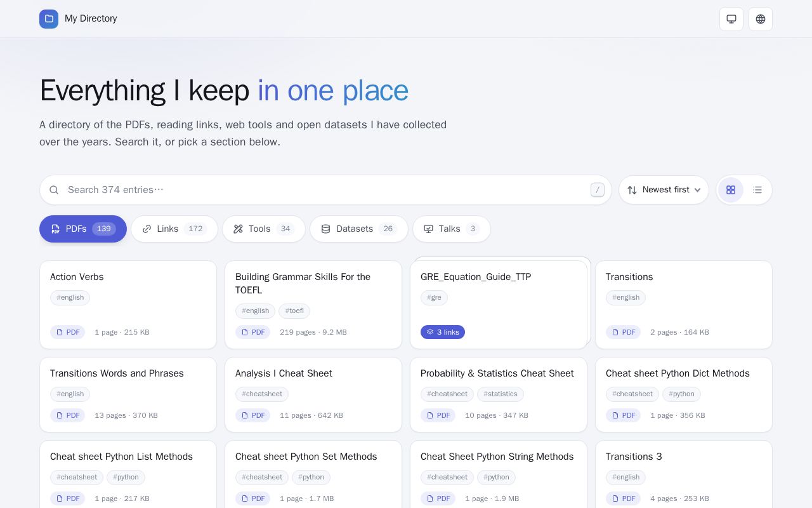Image resolution: width=812 pixels, height=508 pixels.
Task: Focus the Search 374 entries field
Action: (x=325, y=190)
